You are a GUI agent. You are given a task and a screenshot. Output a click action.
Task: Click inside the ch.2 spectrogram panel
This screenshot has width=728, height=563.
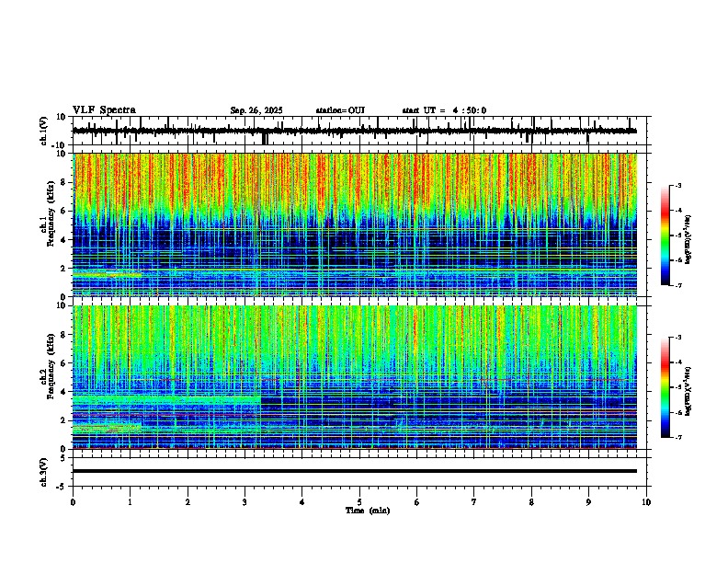coord(359,377)
